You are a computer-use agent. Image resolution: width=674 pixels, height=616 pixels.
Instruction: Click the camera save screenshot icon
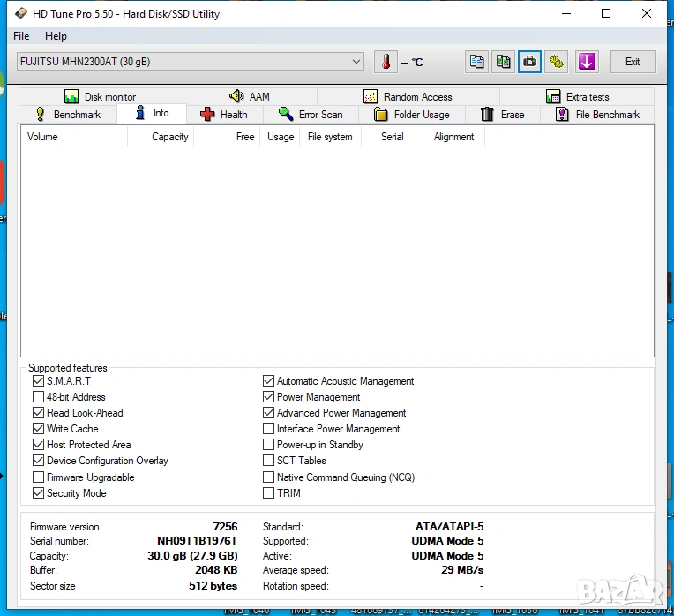[x=529, y=62]
